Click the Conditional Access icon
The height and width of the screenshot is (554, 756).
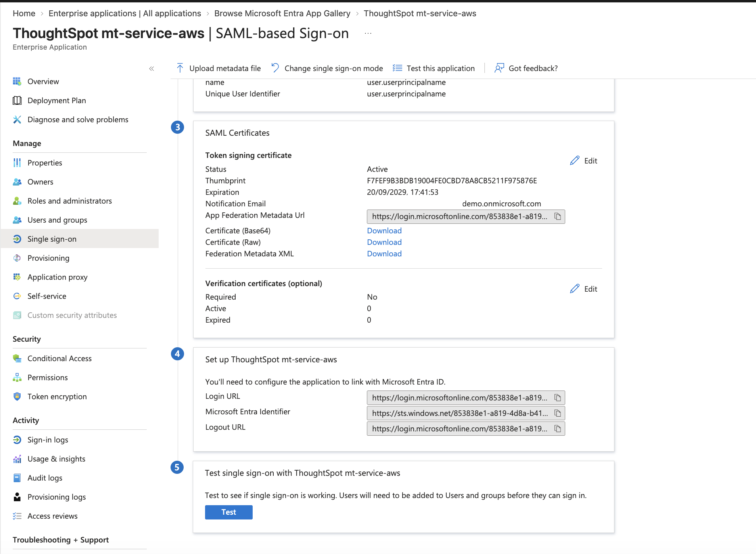[x=17, y=358]
